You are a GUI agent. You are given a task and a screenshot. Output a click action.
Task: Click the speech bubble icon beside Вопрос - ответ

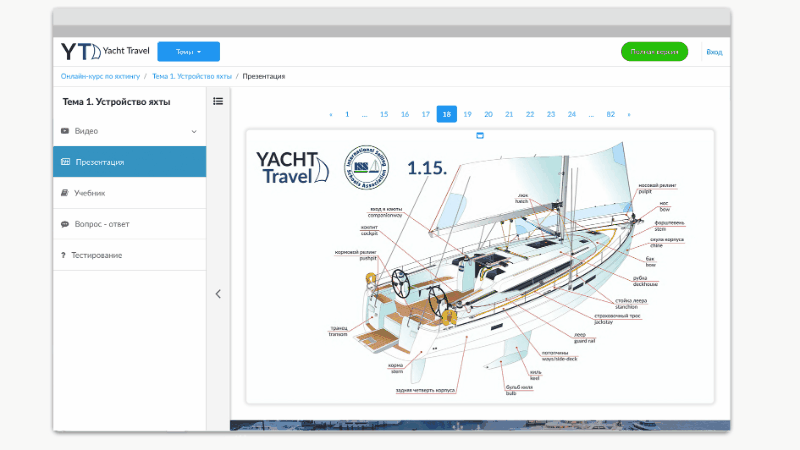click(65, 224)
